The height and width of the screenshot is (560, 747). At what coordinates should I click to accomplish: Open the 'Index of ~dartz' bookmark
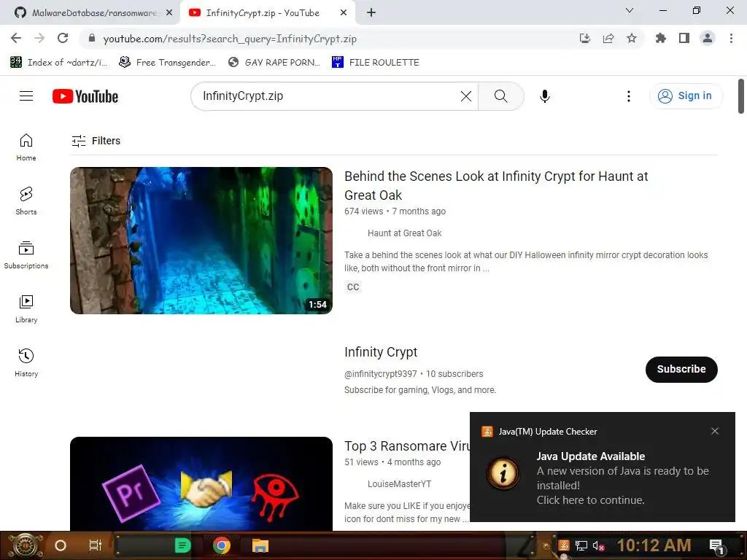[x=58, y=63]
